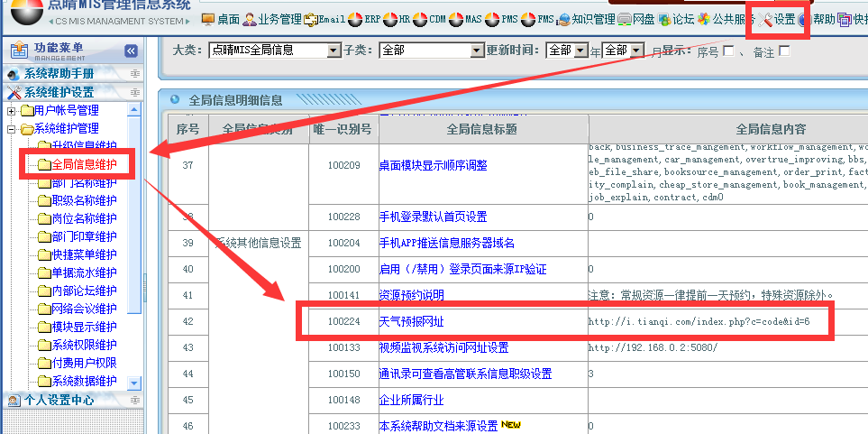Open the 天气预报网址 link
The height and width of the screenshot is (434, 868).
pos(411,322)
